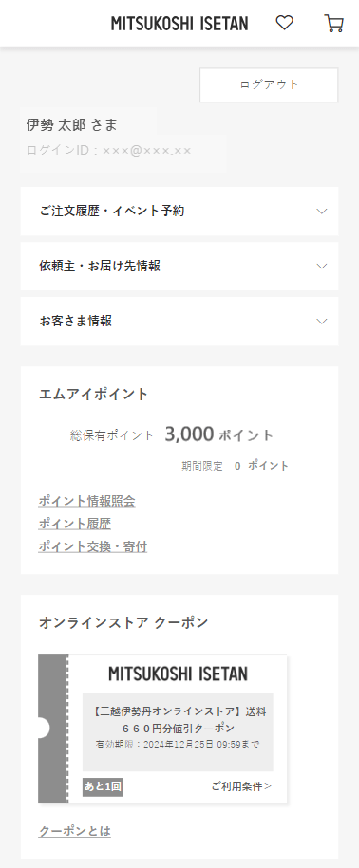Open the ポイント履歴 link
Viewport: 359px width, 868px height.
pyautogui.click(x=75, y=524)
